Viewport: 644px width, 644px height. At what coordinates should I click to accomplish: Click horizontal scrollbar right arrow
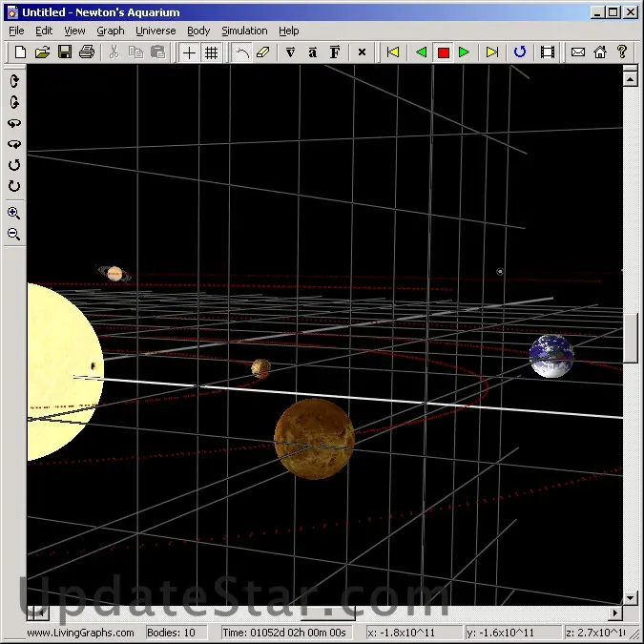[x=614, y=613]
